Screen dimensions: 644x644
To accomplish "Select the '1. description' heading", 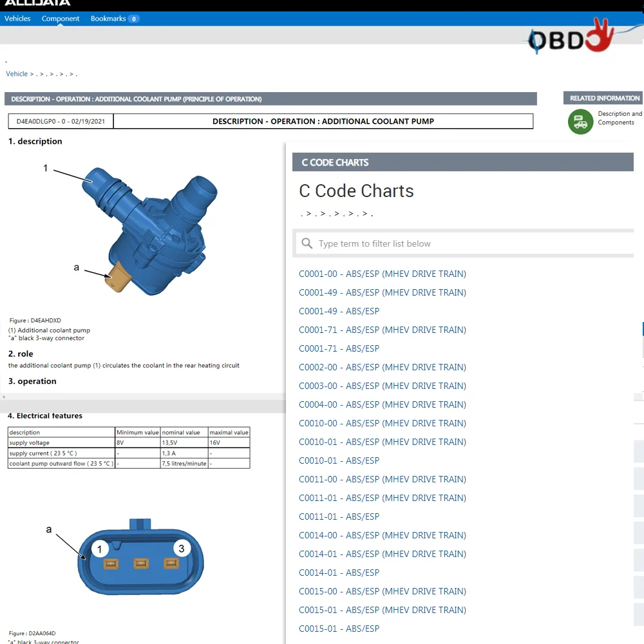I will [x=35, y=141].
